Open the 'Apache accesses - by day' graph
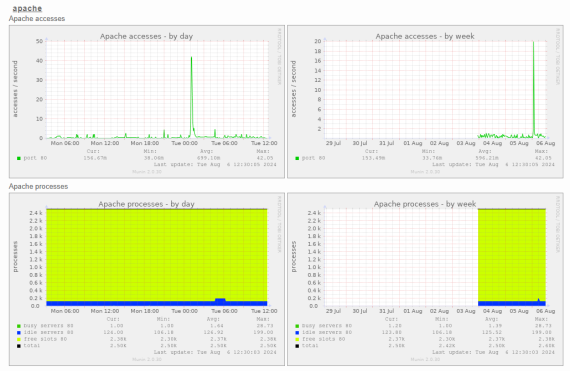The image size is (570, 371). (147, 102)
